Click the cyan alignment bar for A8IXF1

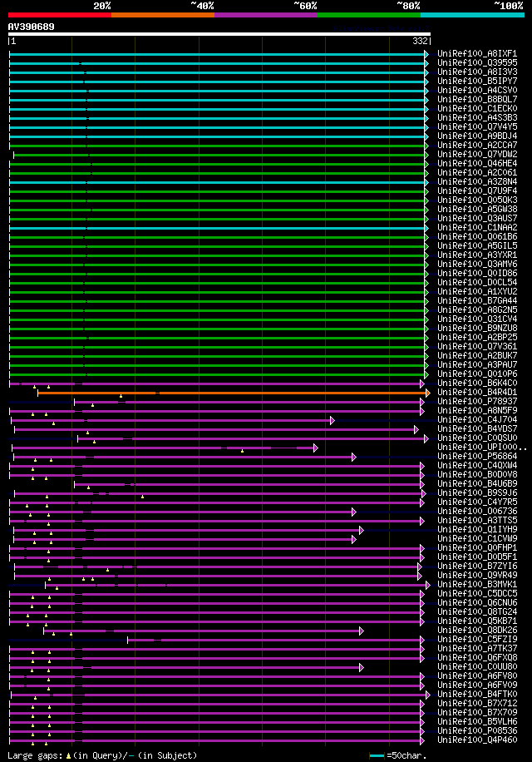tap(217, 54)
